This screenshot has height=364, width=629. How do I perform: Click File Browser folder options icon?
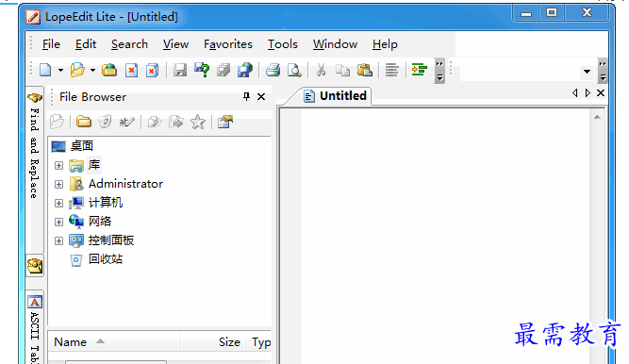pyautogui.click(x=225, y=122)
